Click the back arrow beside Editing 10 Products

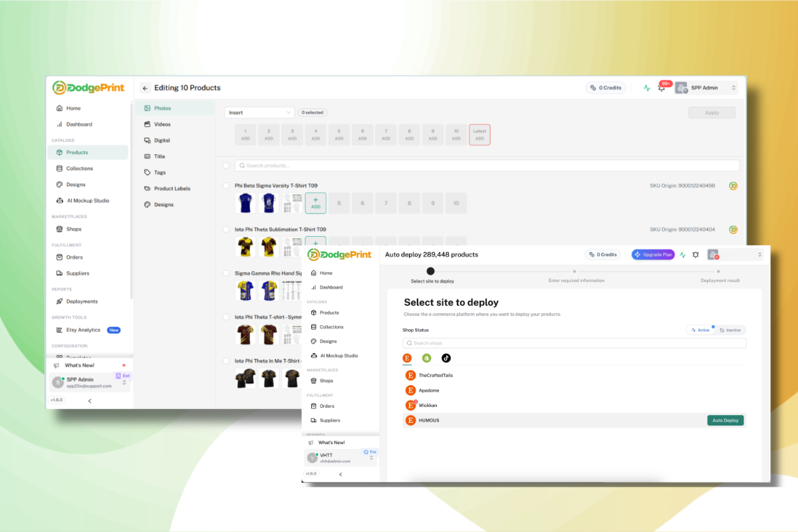145,88
